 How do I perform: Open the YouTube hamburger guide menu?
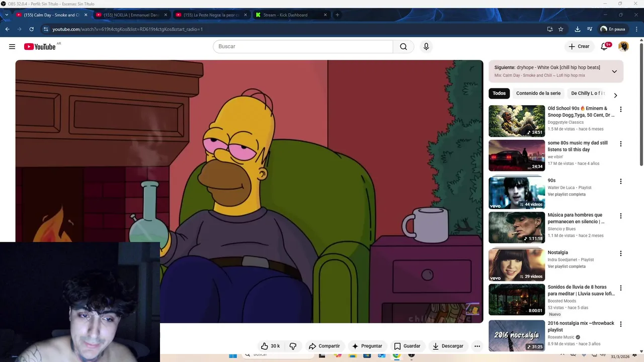(12, 47)
